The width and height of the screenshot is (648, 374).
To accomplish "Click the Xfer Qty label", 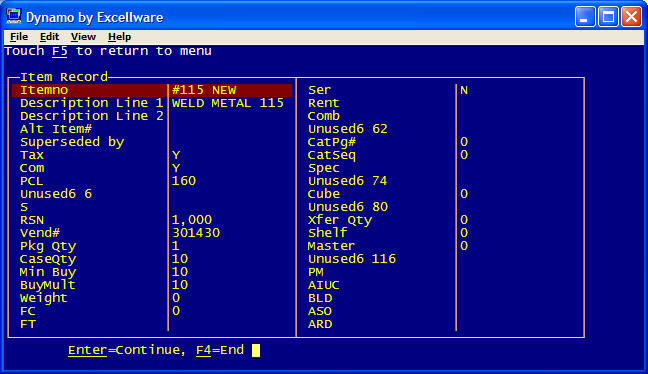I will (x=340, y=220).
